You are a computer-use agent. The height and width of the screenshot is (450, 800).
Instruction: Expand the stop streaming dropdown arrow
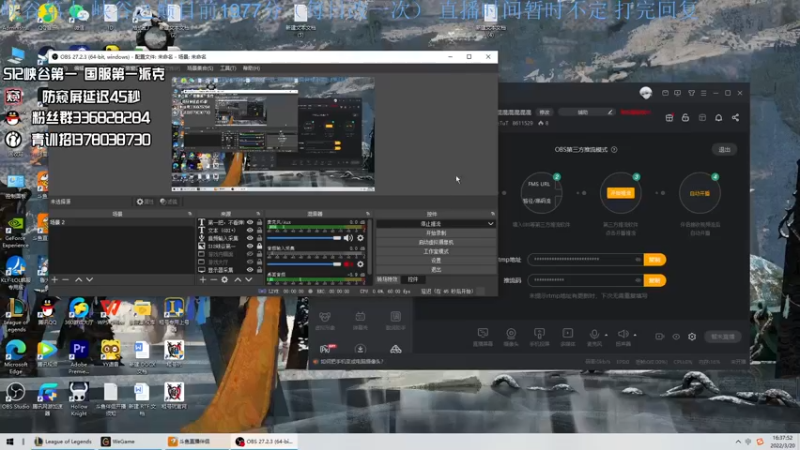pos(490,223)
